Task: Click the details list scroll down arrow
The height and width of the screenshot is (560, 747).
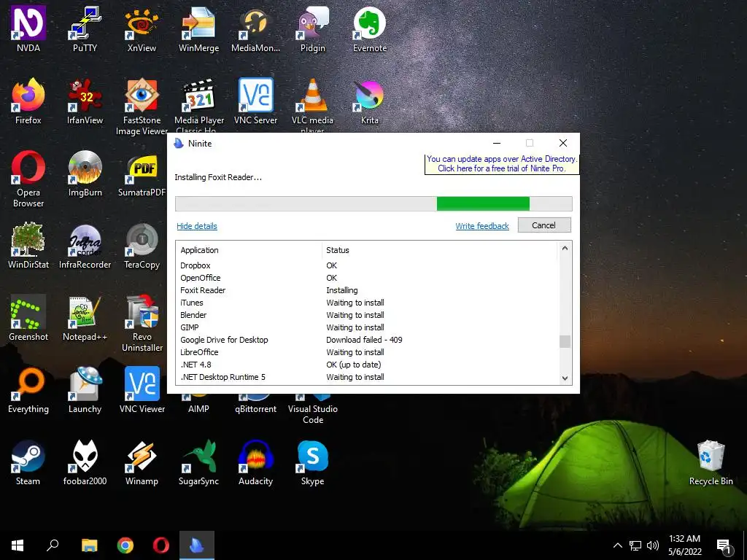Action: click(x=565, y=378)
